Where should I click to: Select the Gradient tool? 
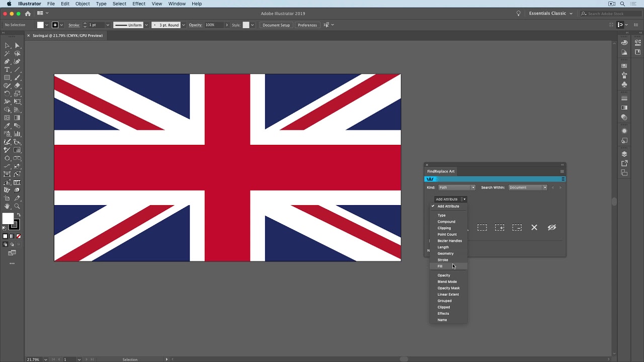[x=17, y=118]
